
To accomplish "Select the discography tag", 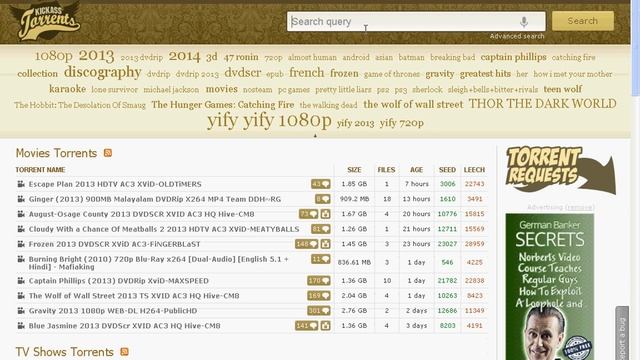I will [x=102, y=72].
